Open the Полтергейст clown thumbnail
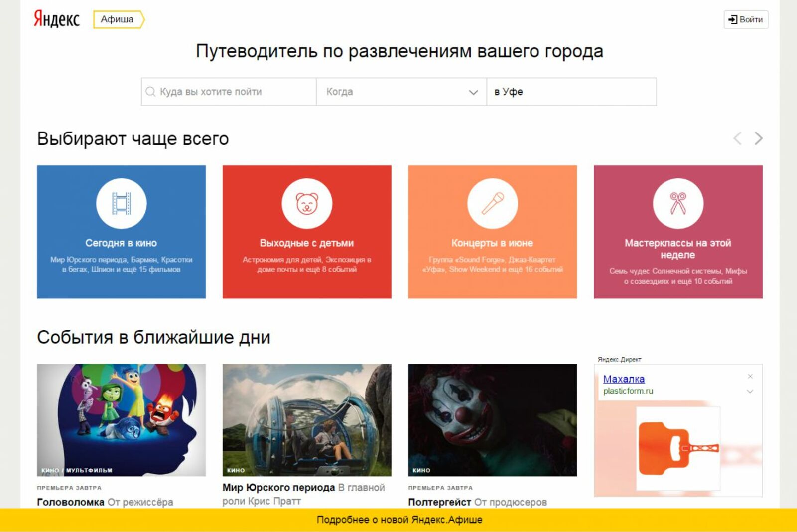 (x=493, y=420)
